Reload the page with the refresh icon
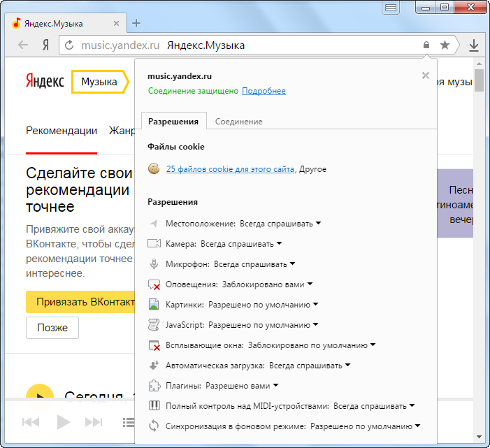Screen dimensions: 490x448 (x=69, y=45)
